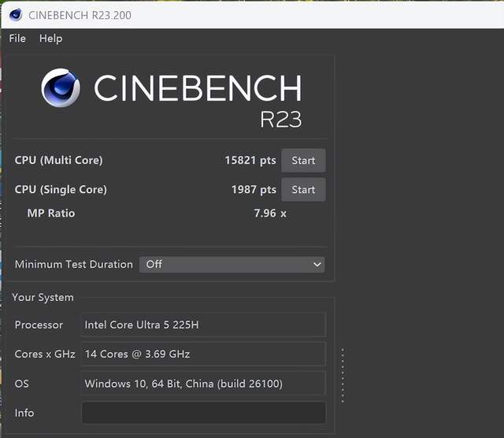Click the Cinebench sphere logo

pos(61,87)
